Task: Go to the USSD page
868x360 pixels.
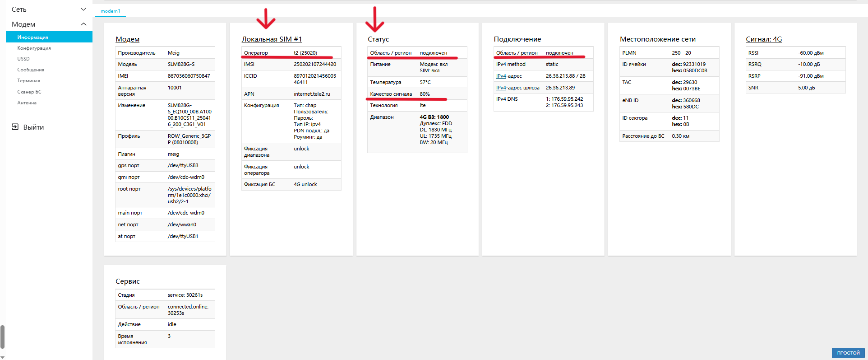Action: click(x=23, y=59)
